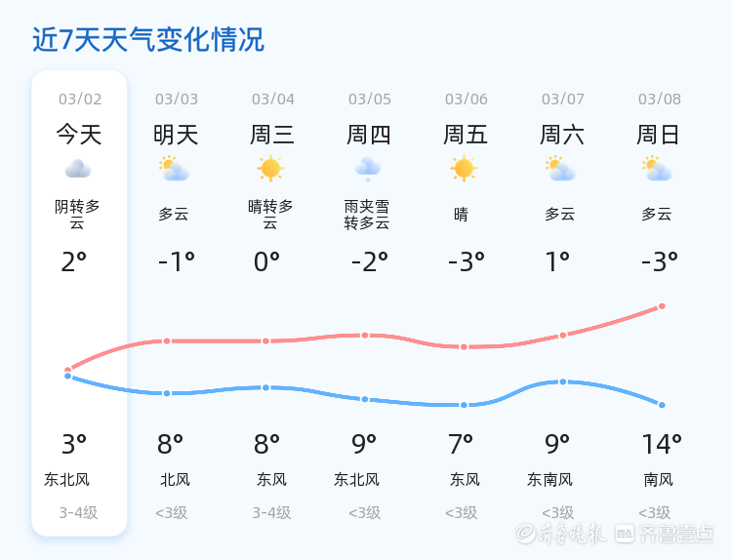Select the 周三 day label
Image resolution: width=732 pixels, height=560 pixels.
click(x=272, y=135)
